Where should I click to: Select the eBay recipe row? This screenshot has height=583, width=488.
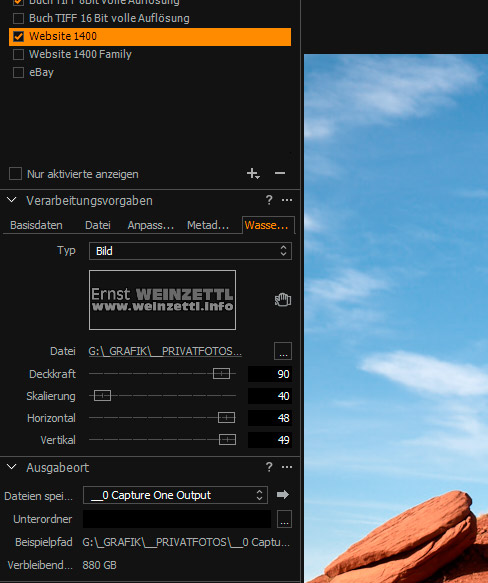tap(150, 72)
